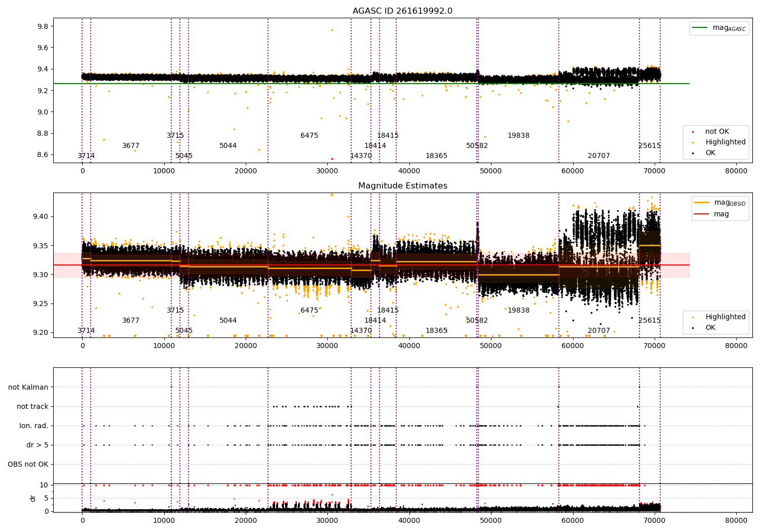The height and width of the screenshot is (532, 760).
Task: Click obsid label 18365 in the top plot
Action: coord(436,156)
